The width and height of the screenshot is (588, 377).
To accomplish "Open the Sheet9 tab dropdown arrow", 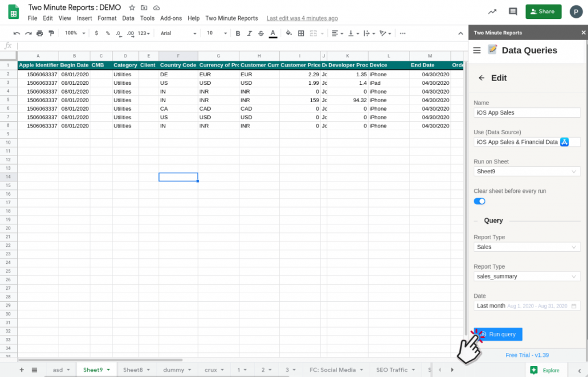I will (x=109, y=370).
